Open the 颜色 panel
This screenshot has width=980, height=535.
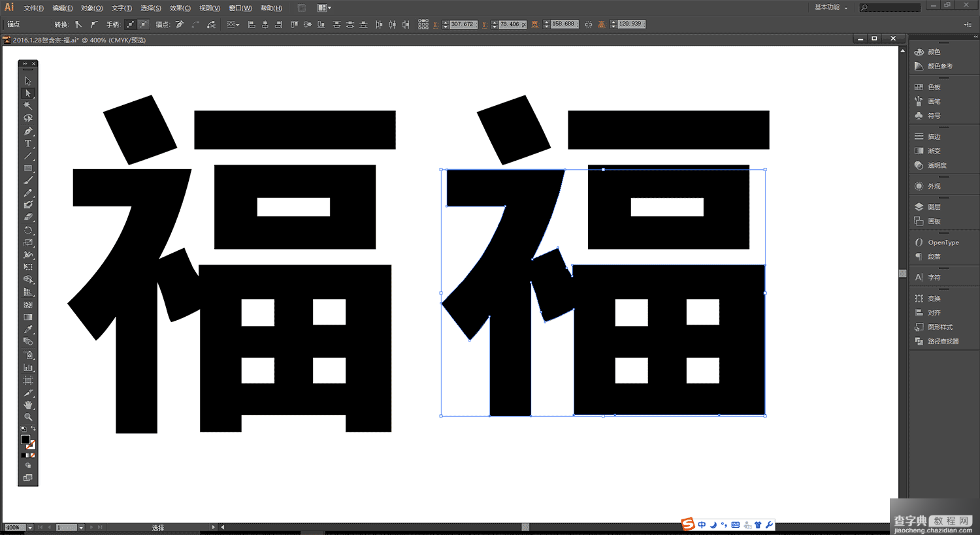tap(934, 52)
